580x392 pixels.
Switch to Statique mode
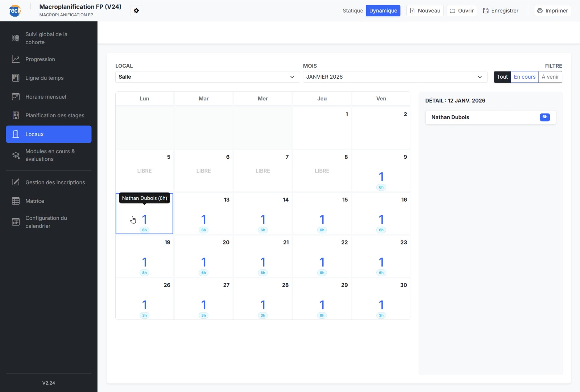(x=352, y=11)
